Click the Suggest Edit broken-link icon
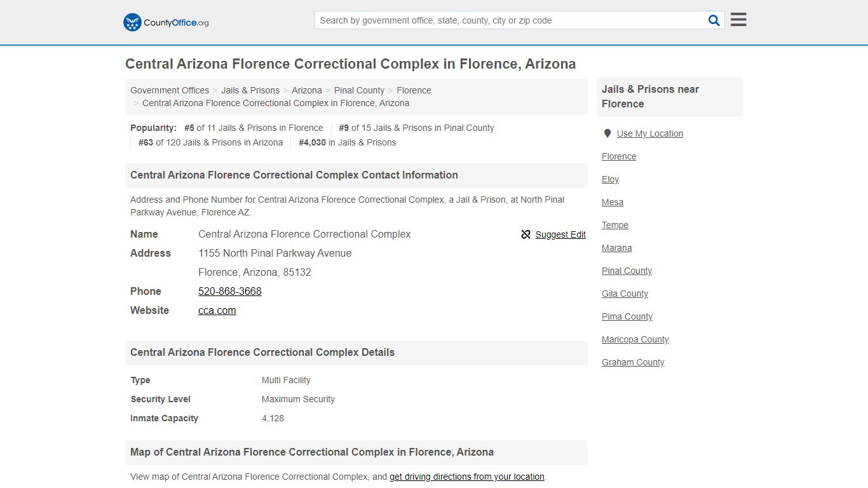 pos(526,234)
